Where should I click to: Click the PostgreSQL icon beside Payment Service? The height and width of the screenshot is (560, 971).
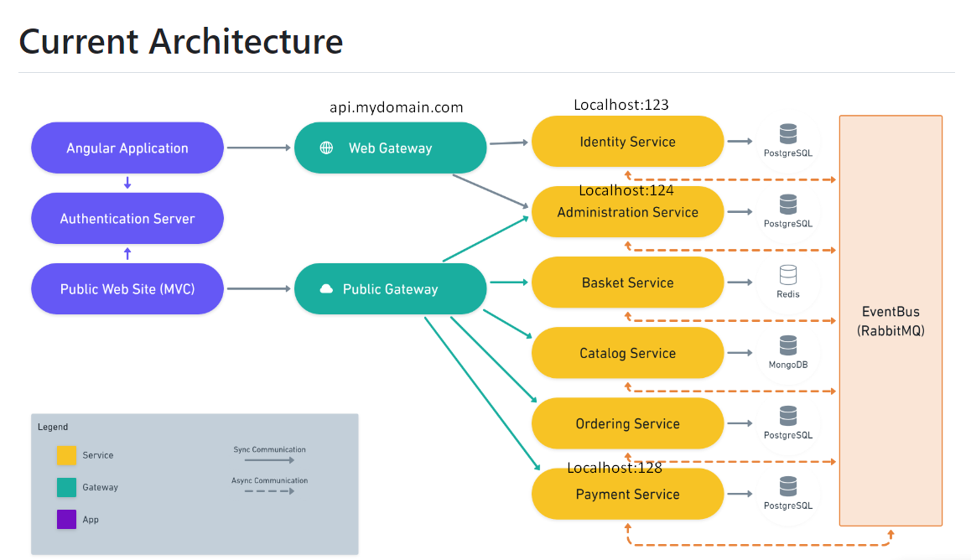pos(787,486)
